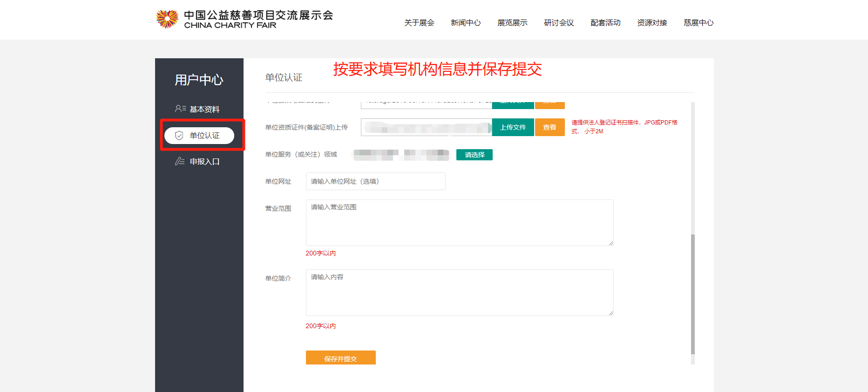Click the resize handle of 单位简介 textarea
Viewport: 868px width, 392px height.
point(610,313)
